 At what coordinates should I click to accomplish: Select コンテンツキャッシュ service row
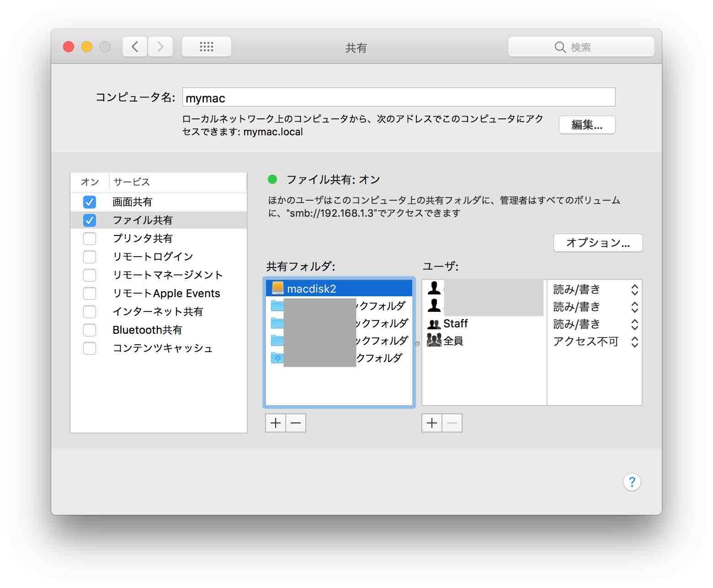pyautogui.click(x=159, y=348)
